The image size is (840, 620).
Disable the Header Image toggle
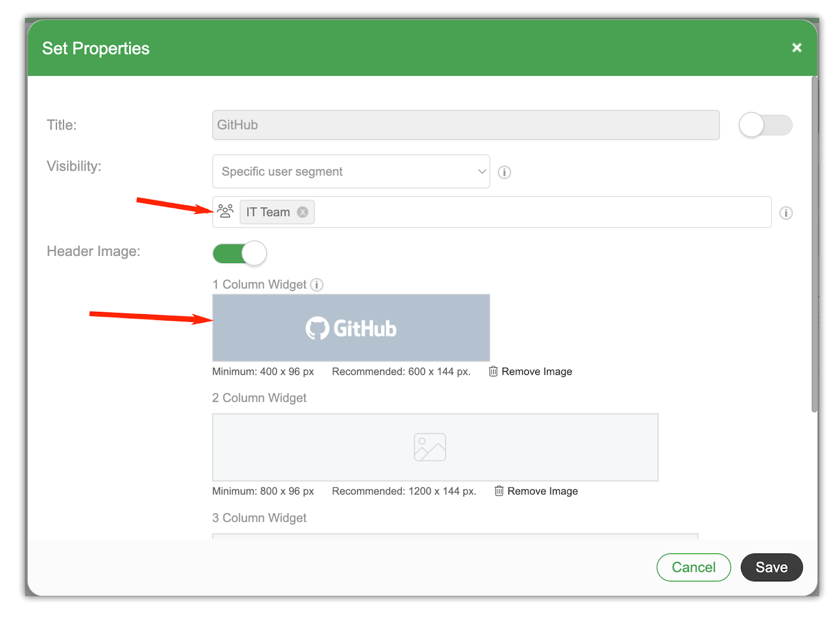pyautogui.click(x=239, y=254)
